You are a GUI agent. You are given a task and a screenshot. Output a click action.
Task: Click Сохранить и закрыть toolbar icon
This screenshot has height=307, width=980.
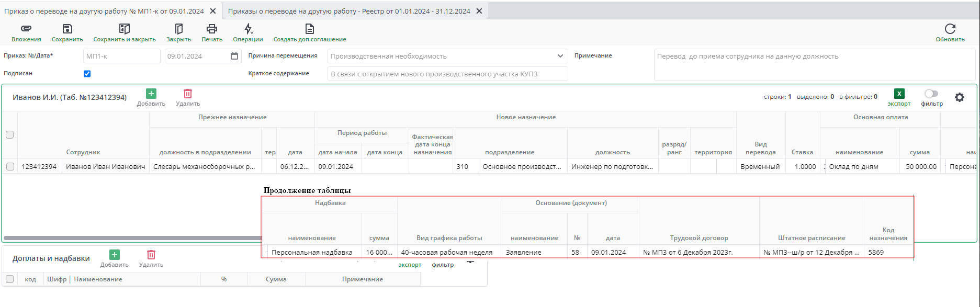(x=124, y=29)
